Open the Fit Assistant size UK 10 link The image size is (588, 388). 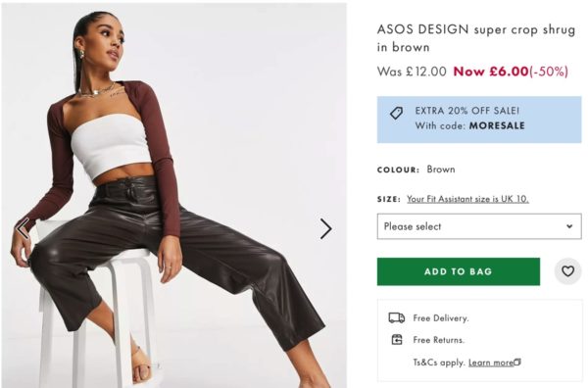(x=467, y=199)
